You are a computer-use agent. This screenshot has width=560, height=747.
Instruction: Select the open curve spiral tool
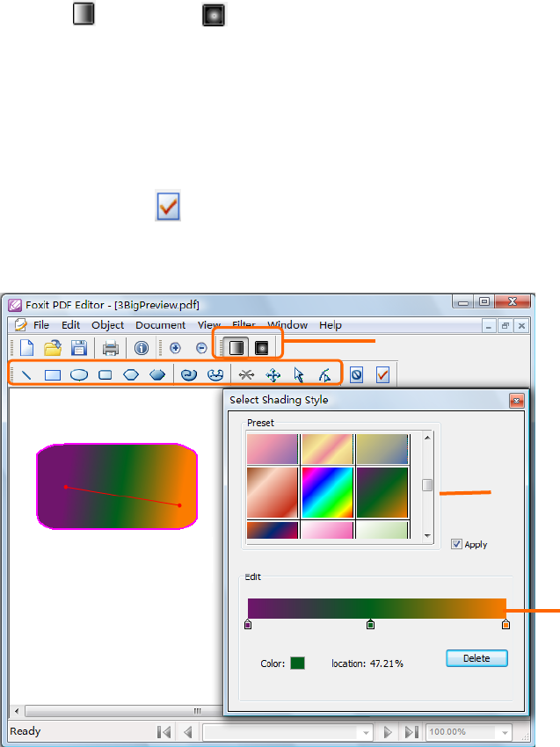tap(189, 375)
